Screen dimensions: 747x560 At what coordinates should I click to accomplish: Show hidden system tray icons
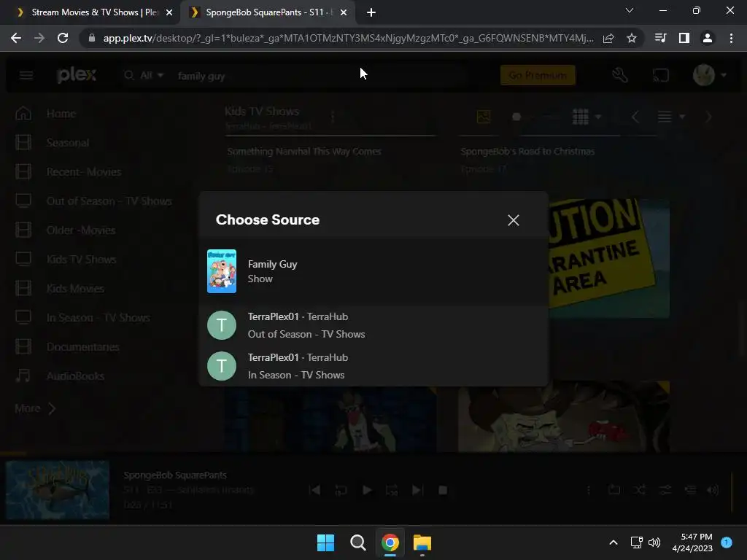614,542
